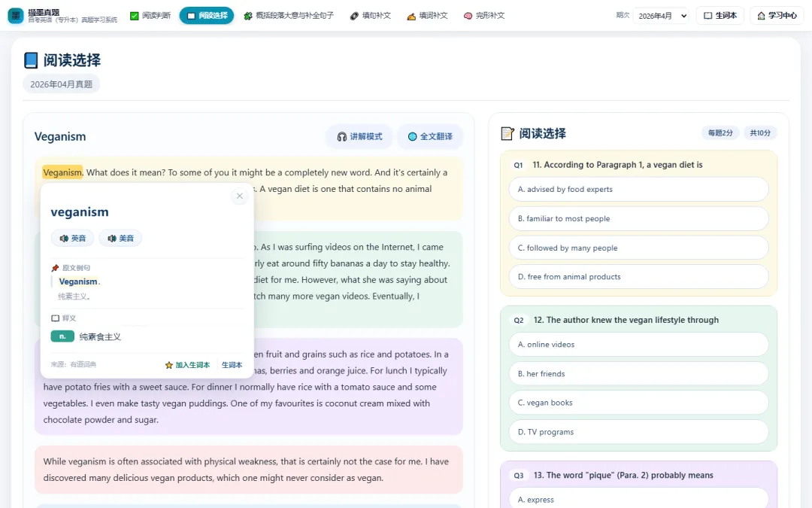Switch to the 完形补文 tab
The image size is (812, 508).
484,16
